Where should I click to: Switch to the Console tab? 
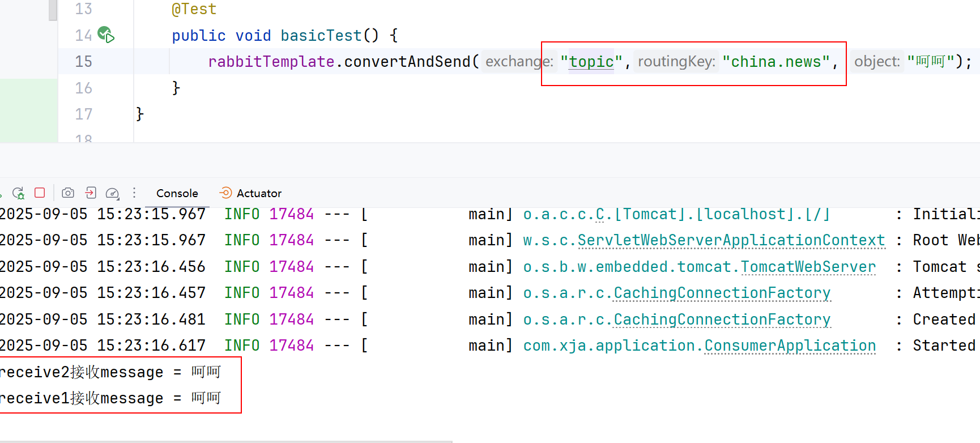[x=177, y=193]
